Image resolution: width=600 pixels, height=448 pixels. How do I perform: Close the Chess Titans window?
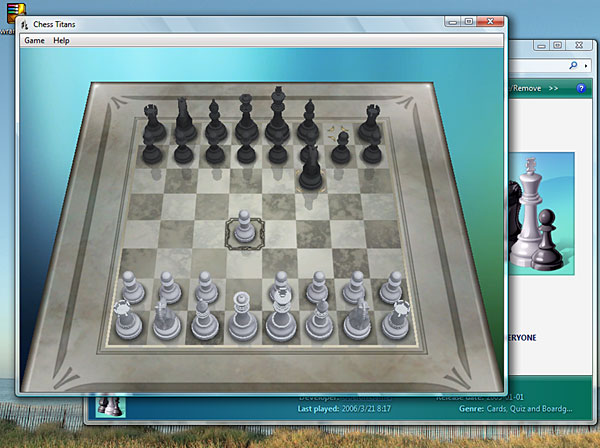(490, 22)
